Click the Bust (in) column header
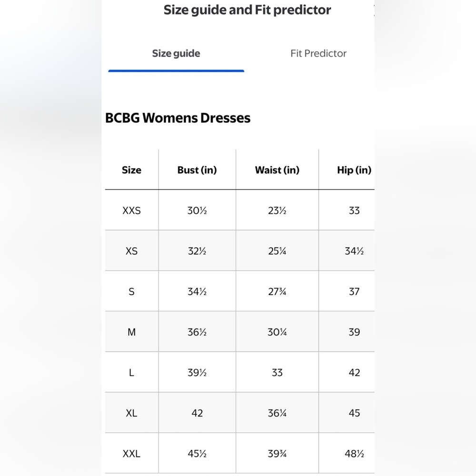Image resolution: width=476 pixels, height=476 pixels. [x=197, y=170]
